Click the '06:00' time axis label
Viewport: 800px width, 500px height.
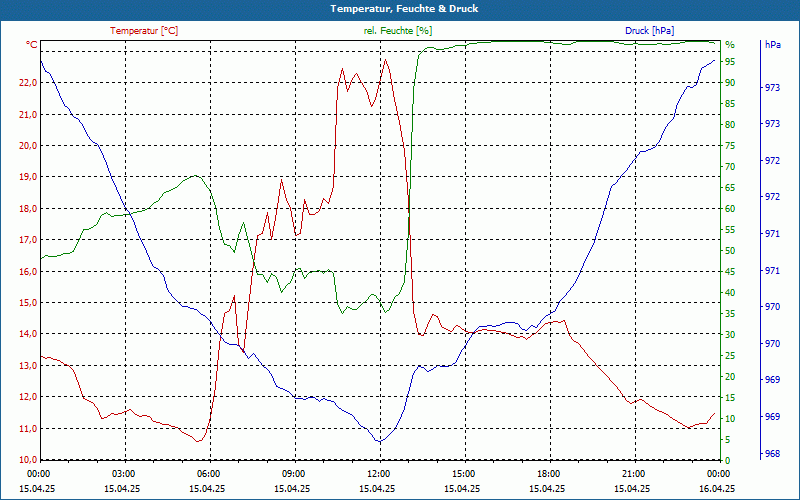click(207, 473)
